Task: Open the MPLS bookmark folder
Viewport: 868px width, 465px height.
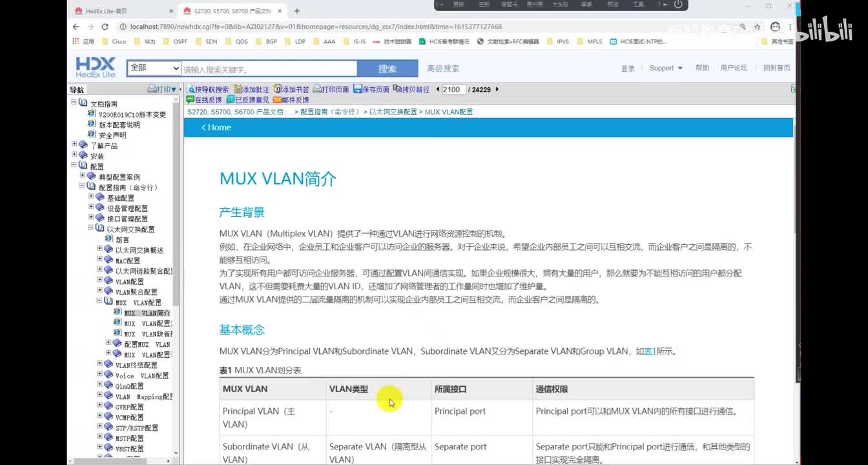Action: pos(588,41)
